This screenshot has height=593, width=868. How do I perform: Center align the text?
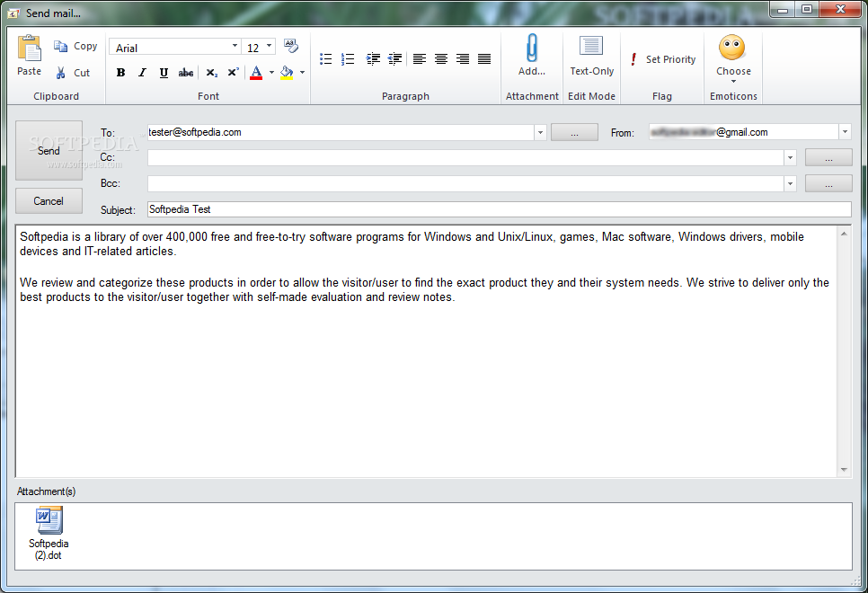441,58
